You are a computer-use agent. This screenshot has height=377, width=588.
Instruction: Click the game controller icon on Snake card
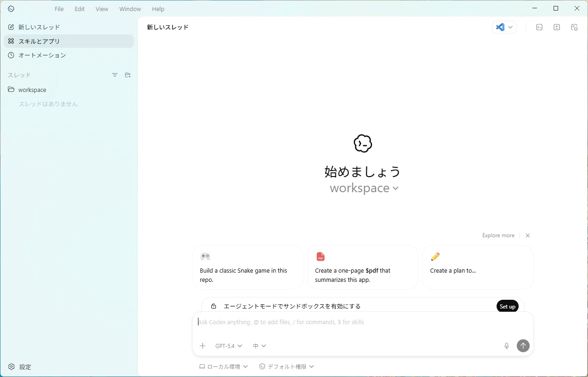(205, 257)
